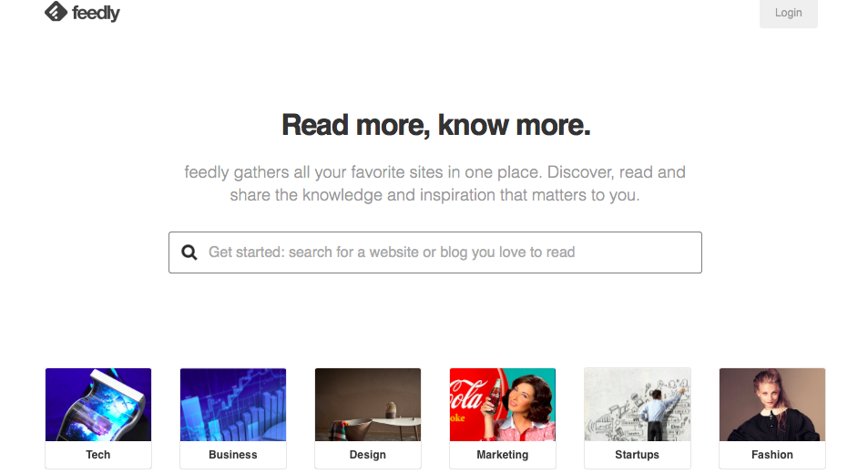Click the woman holding a Coke bottle
The height and width of the screenshot is (474, 868).
[517, 406]
